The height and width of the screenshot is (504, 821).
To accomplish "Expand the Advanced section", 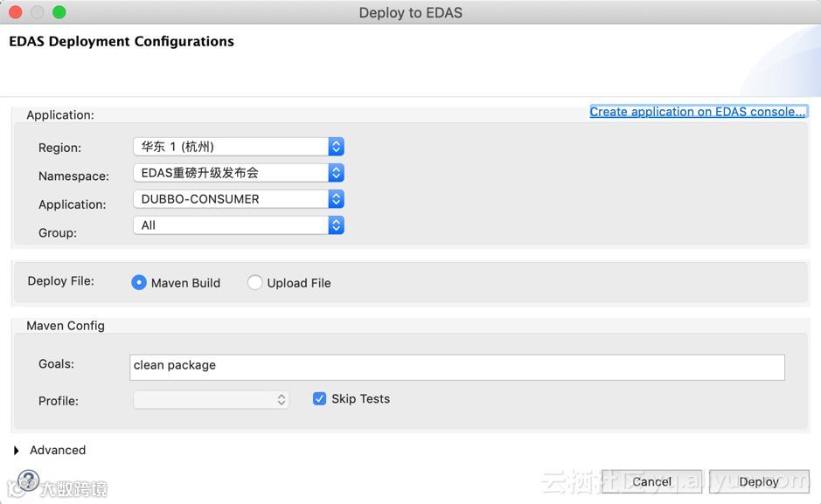I will pos(17,450).
